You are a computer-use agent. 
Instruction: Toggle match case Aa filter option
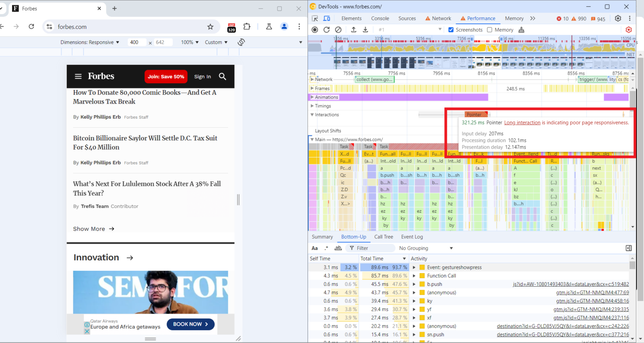point(315,248)
